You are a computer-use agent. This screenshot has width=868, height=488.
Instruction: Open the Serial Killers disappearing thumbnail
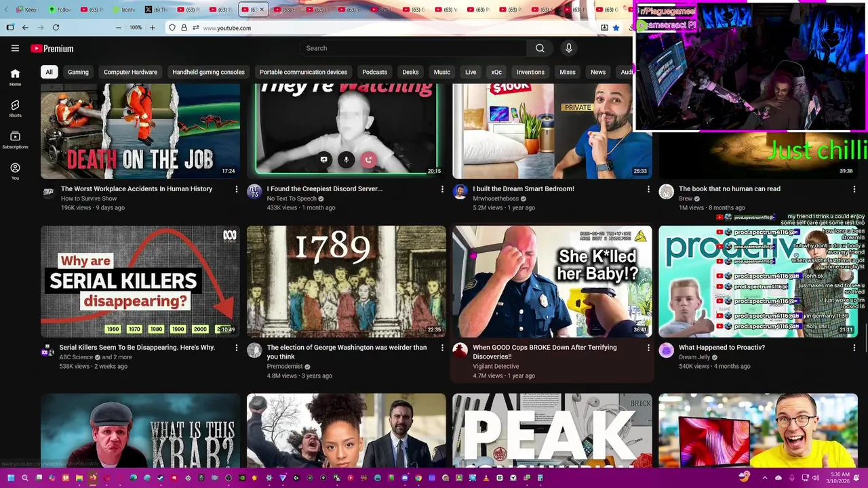[x=140, y=281]
